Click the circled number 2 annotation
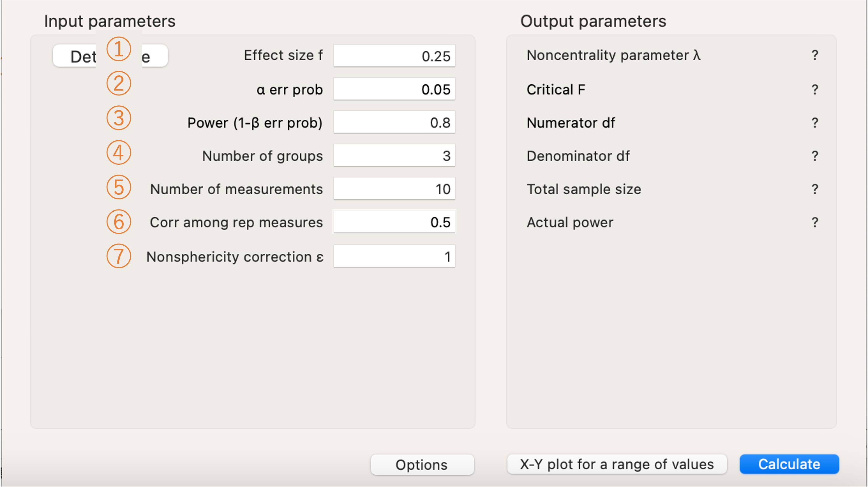 pos(119,83)
